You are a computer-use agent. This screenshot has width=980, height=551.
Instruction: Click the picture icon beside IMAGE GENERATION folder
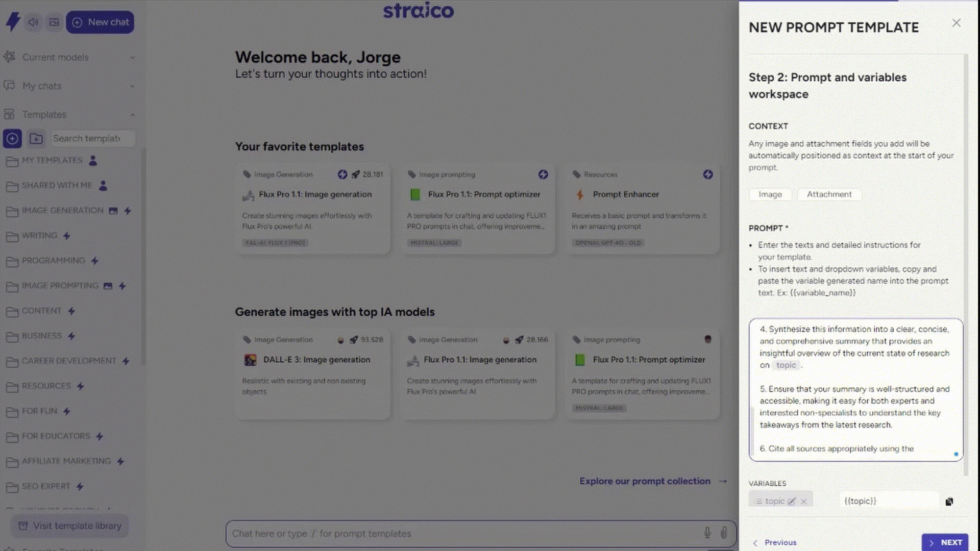[113, 211]
